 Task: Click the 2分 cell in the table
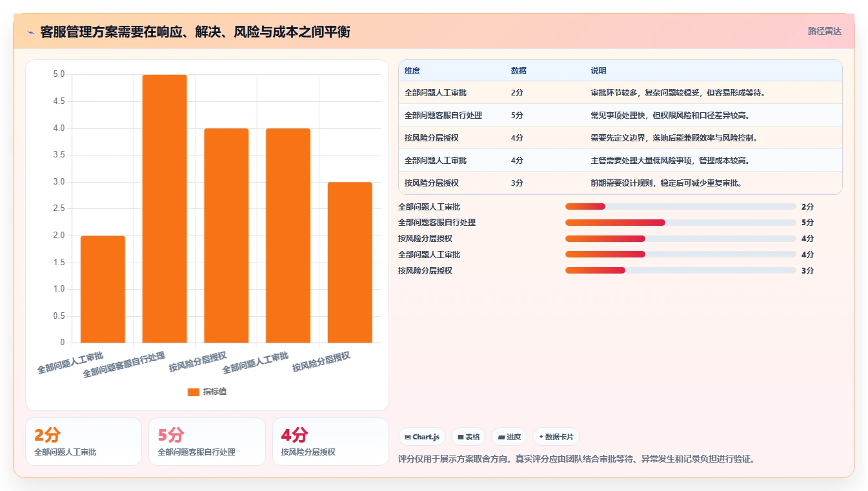[517, 93]
